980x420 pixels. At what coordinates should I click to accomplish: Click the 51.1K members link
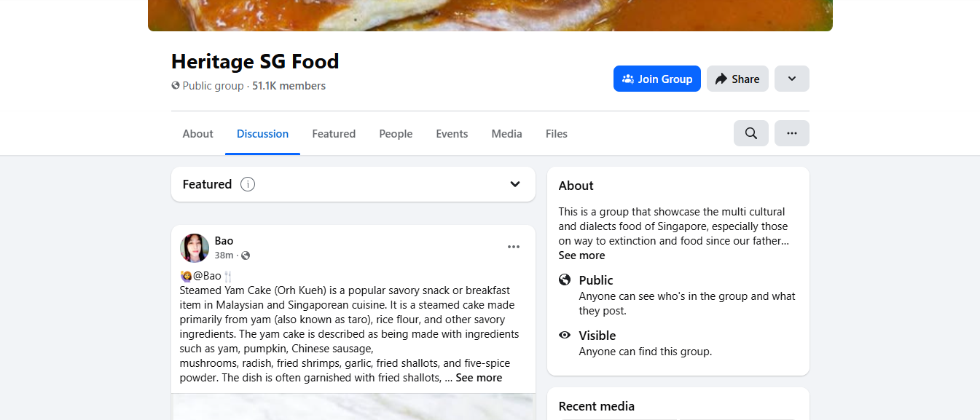click(289, 86)
